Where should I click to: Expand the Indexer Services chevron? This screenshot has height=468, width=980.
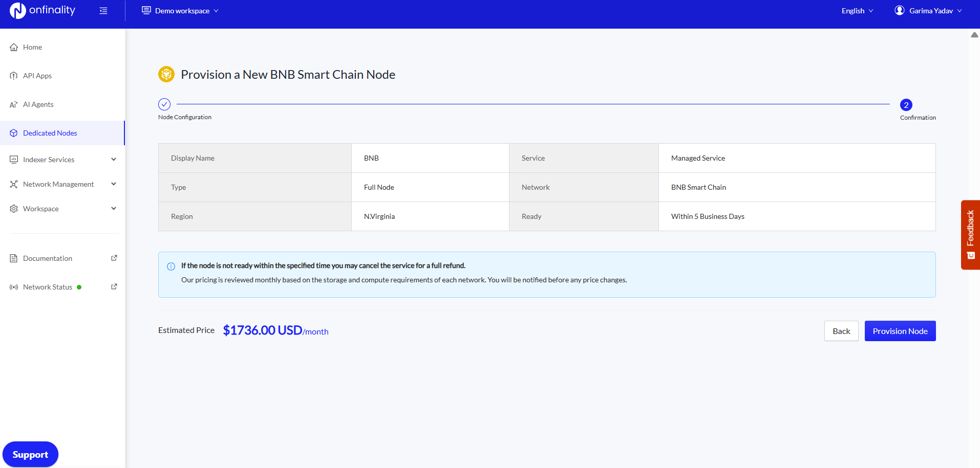[114, 159]
